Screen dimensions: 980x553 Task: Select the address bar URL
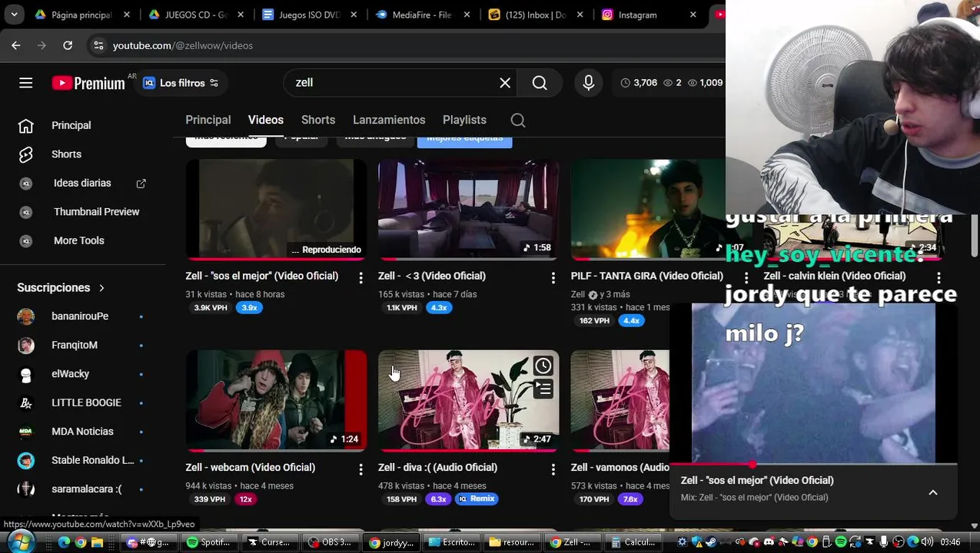point(183,45)
